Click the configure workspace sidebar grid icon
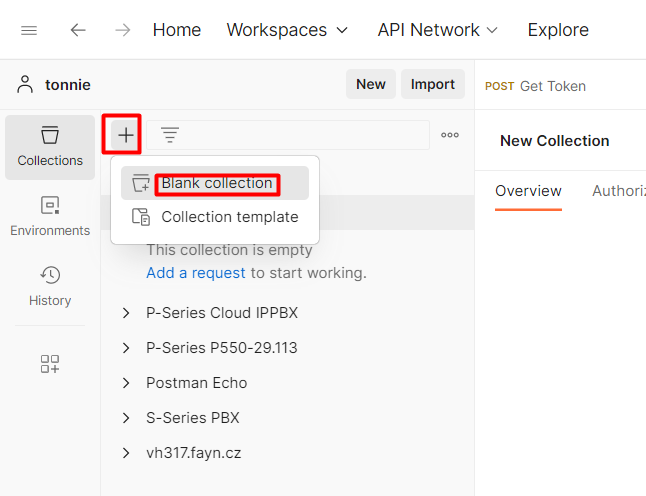Screen dimensions: 646x496 (50, 364)
